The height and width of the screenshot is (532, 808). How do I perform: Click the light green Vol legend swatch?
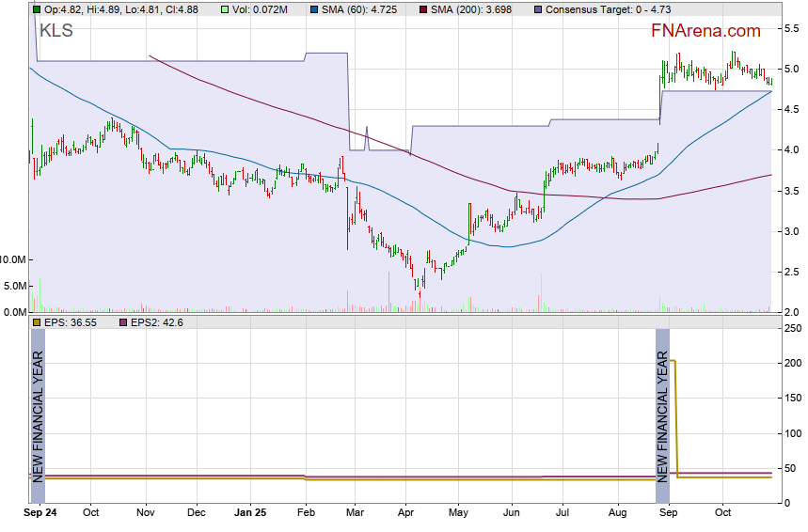point(224,8)
